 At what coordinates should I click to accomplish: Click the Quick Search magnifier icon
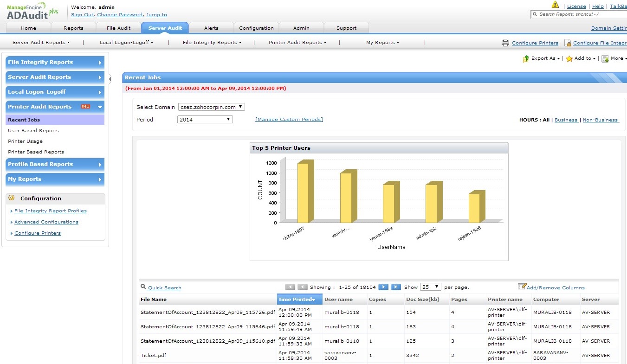(x=143, y=287)
